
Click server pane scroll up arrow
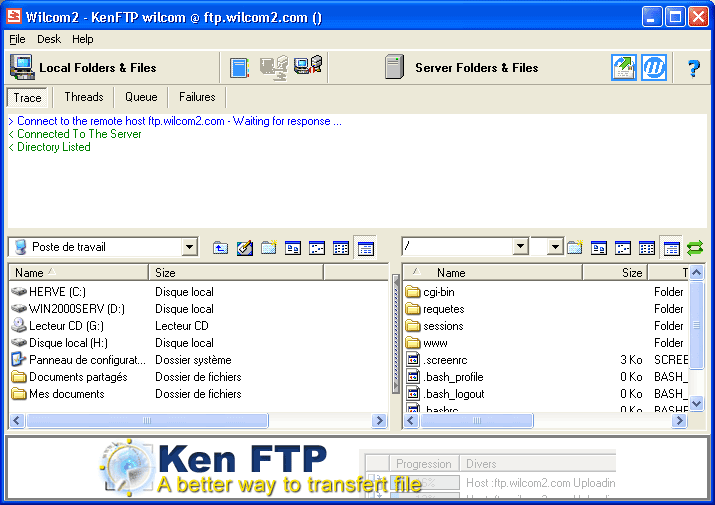[696, 273]
